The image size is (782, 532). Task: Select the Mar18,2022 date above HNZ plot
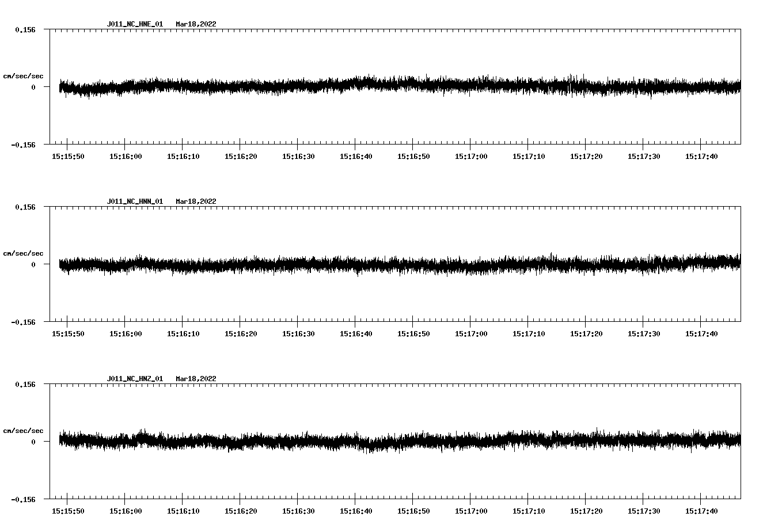(196, 379)
